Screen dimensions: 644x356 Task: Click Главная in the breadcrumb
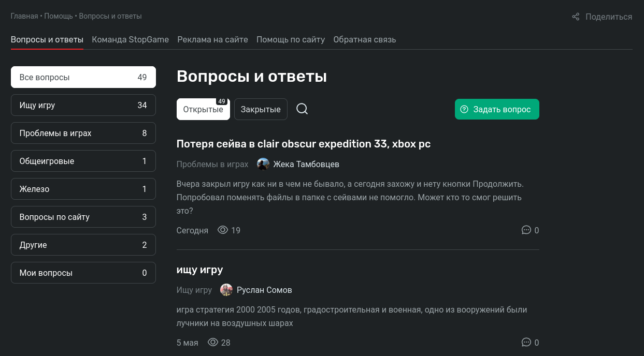click(x=24, y=16)
